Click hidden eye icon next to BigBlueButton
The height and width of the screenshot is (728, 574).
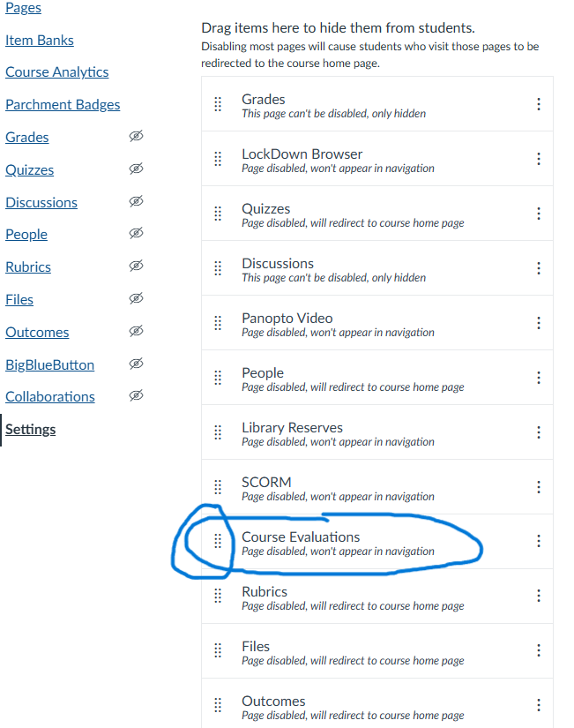[x=136, y=364]
